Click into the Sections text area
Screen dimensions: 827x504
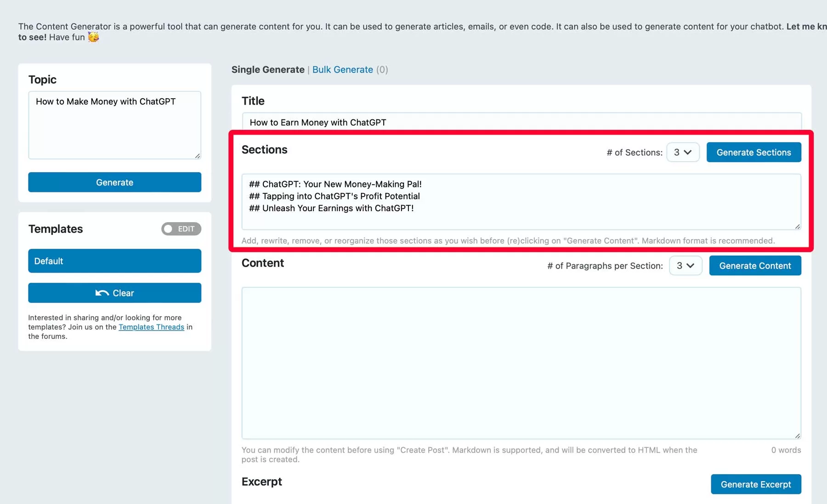tap(521, 202)
